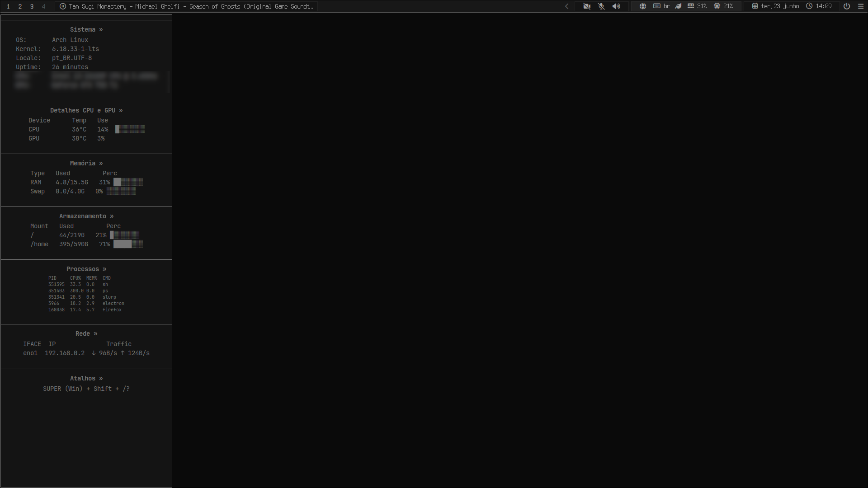Viewport: 868px width, 488px height.
Task: Switch the br keyboard layout indicator
Action: (661, 6)
